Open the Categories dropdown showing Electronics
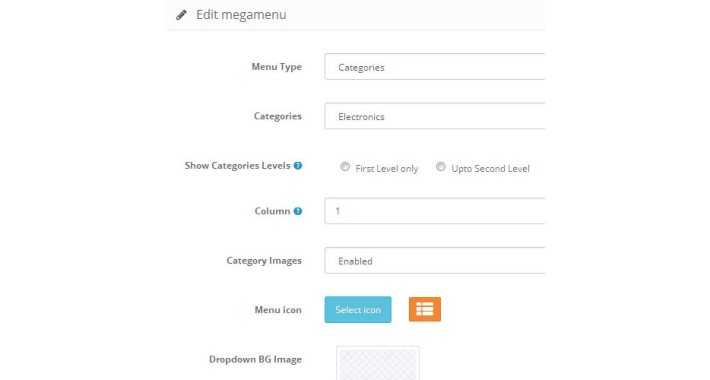This screenshot has height=380, width=710. (x=435, y=116)
